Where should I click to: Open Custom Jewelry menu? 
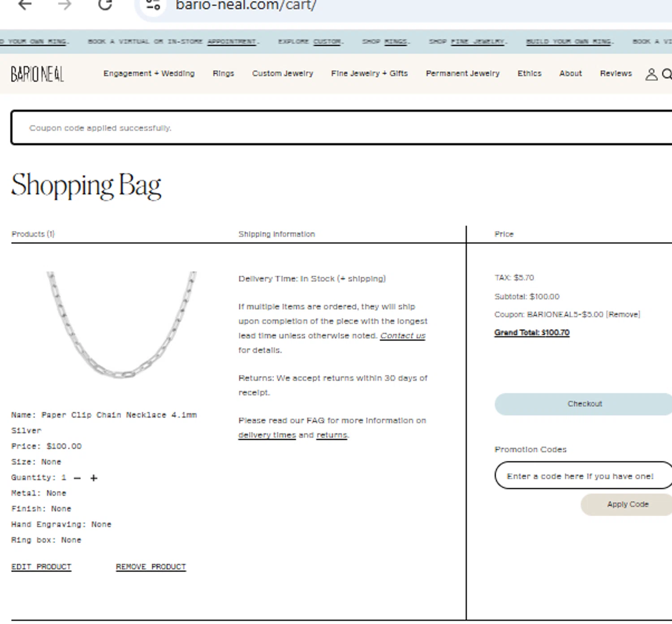click(282, 73)
